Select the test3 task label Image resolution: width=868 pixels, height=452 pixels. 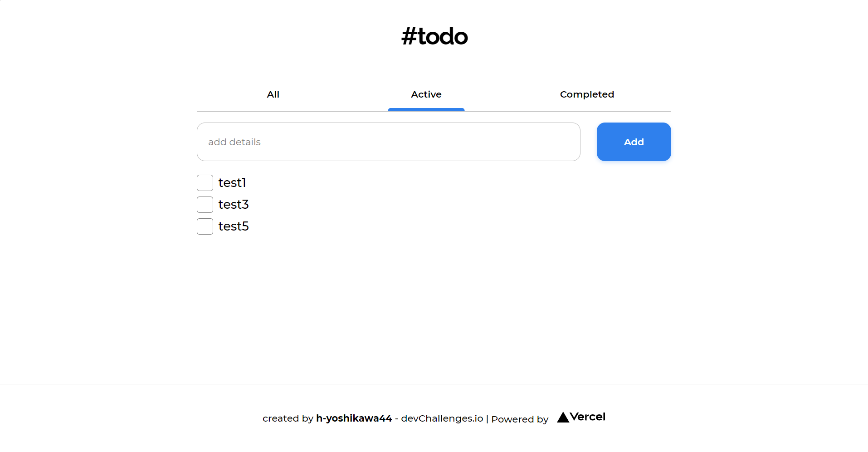234,204
